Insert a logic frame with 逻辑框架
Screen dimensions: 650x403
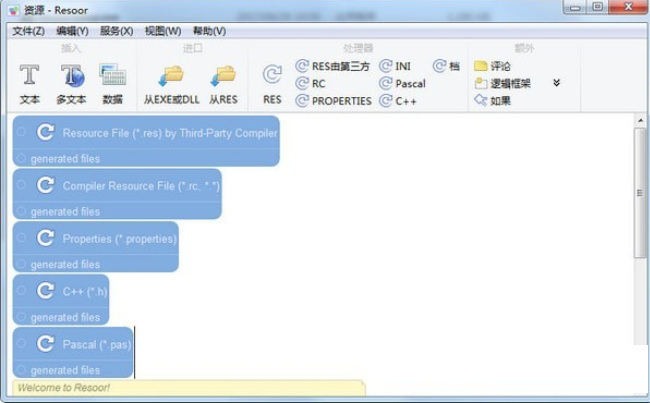pyautogui.click(x=502, y=83)
